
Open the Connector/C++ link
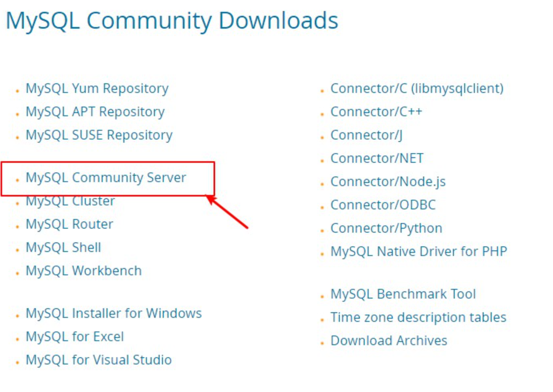pos(376,112)
